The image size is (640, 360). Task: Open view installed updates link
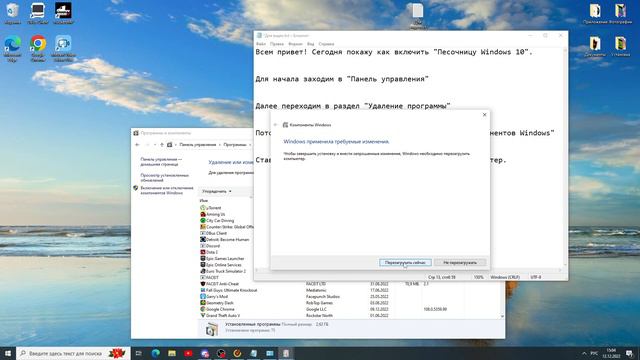(164, 178)
